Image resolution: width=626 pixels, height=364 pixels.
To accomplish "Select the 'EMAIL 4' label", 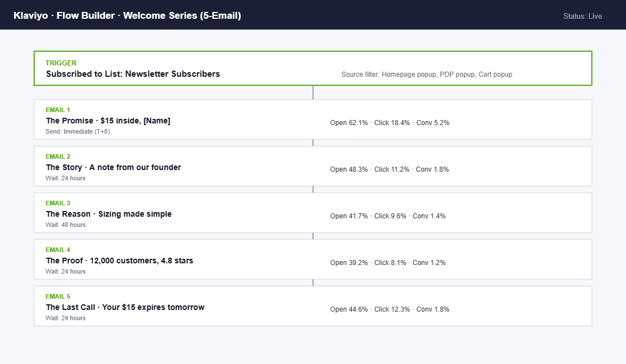I will pos(58,250).
